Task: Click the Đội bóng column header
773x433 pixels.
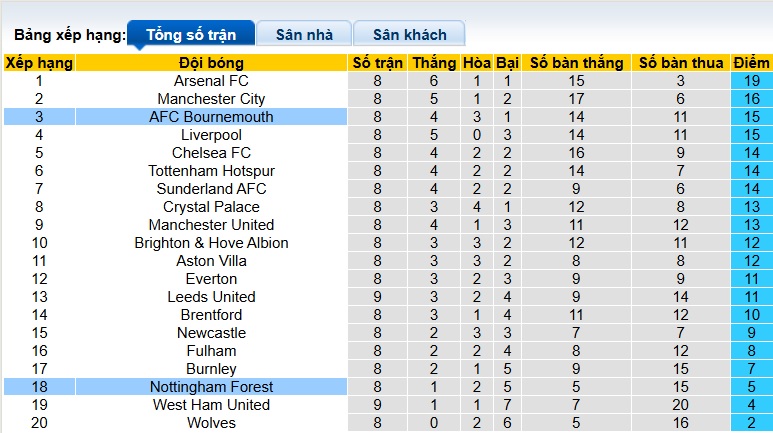Action: (211, 63)
